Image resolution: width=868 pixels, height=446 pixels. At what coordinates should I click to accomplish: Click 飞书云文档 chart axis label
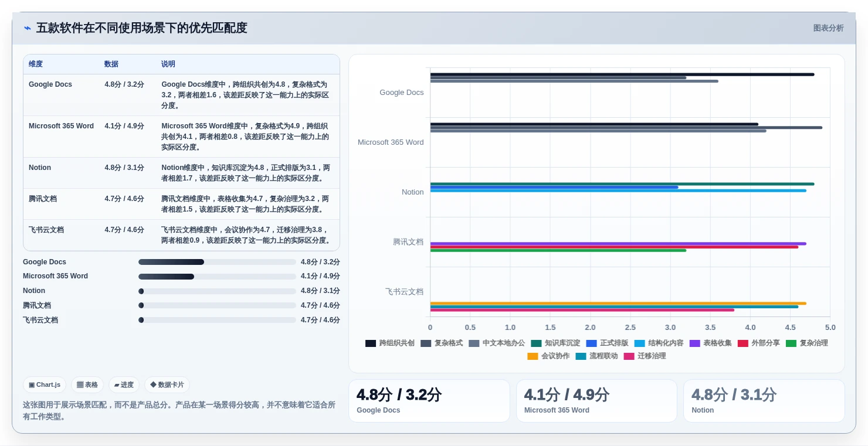pyautogui.click(x=405, y=292)
